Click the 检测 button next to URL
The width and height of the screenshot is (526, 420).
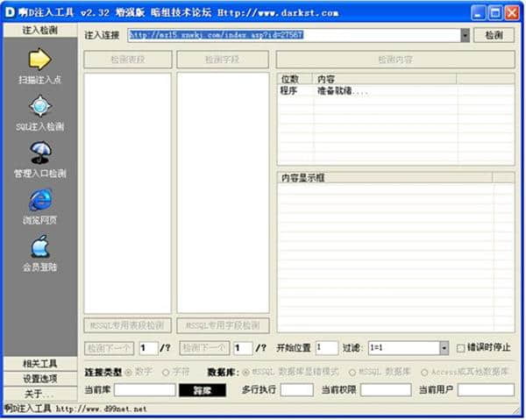[x=494, y=35]
